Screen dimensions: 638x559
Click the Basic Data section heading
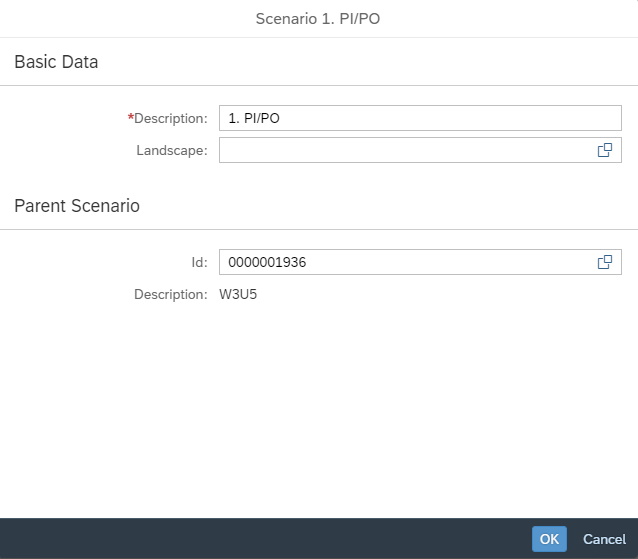point(56,62)
